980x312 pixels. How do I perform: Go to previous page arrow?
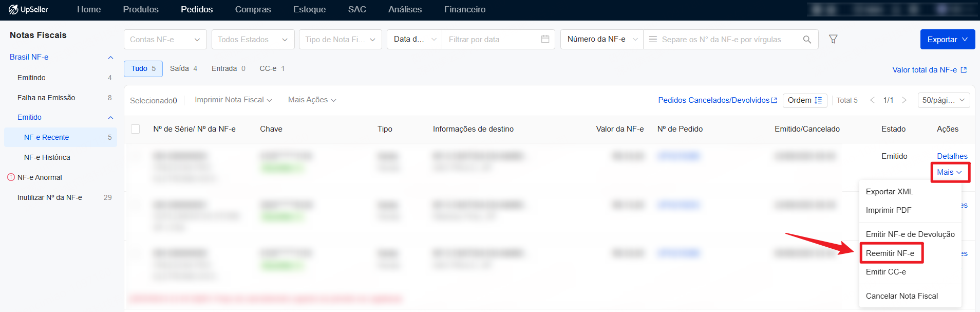pos(872,100)
